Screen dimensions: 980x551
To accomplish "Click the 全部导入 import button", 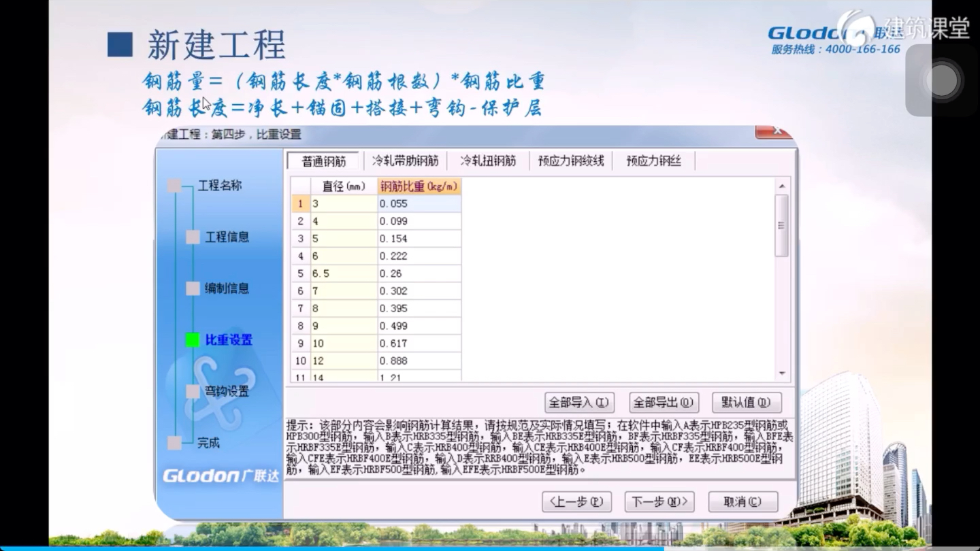I will (x=578, y=402).
